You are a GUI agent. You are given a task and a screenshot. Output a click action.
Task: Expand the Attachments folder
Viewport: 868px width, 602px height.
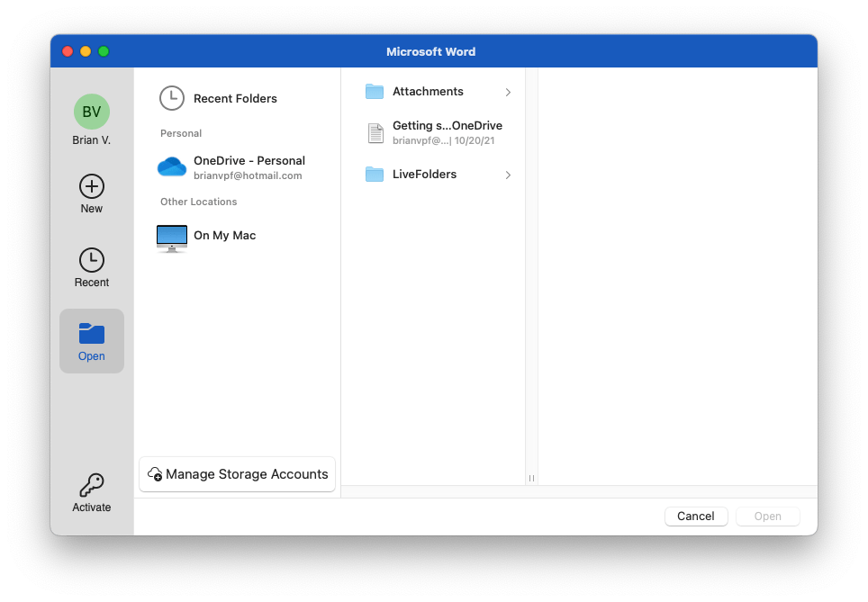[x=508, y=92]
